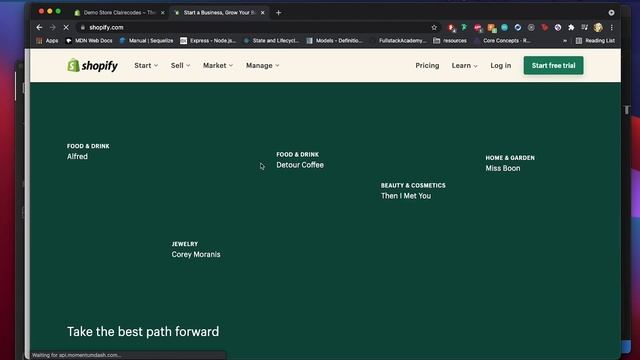Screen dimensions: 640x360
Task: Go back using the browser back arrow
Action: 39,27
